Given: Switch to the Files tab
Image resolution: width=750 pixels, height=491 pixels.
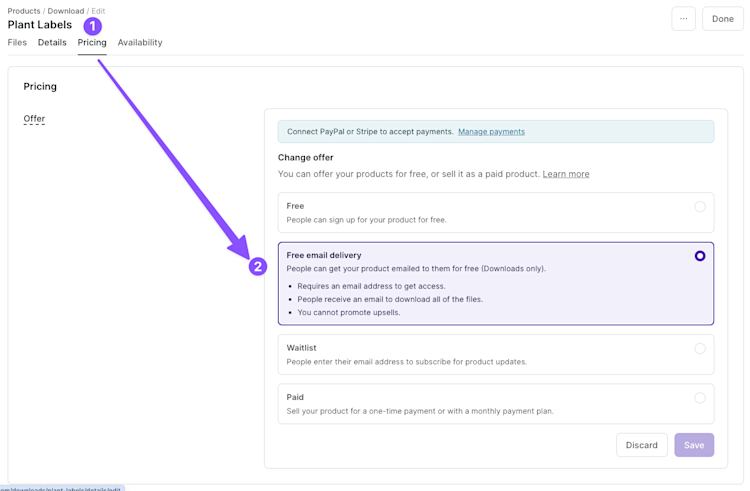Looking at the screenshot, I should (17, 43).
